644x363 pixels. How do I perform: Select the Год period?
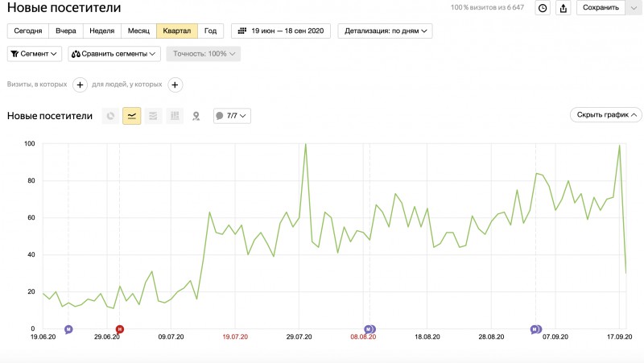pos(210,31)
